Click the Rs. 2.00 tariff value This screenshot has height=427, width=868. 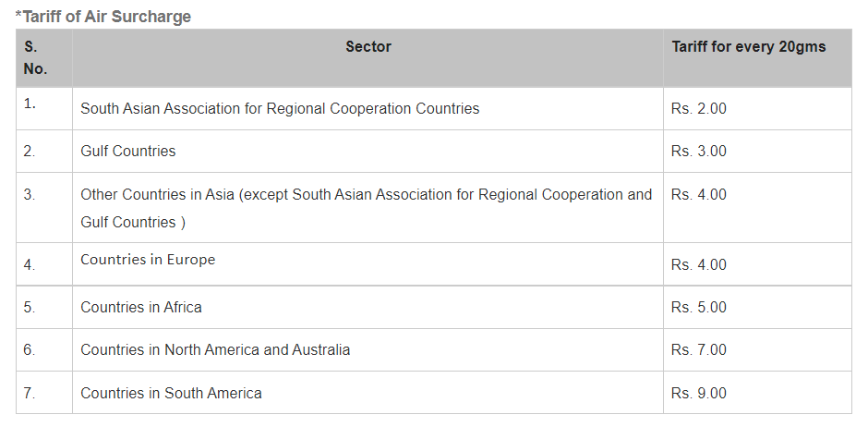(699, 108)
